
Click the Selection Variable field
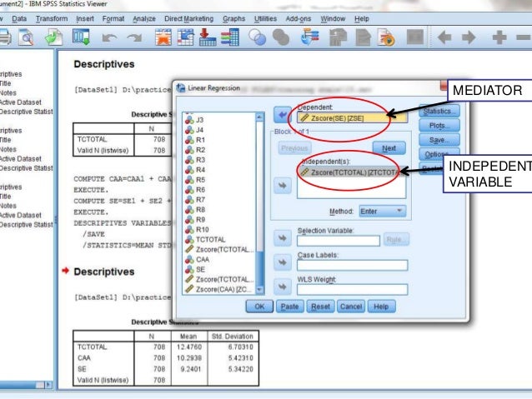tap(339, 241)
